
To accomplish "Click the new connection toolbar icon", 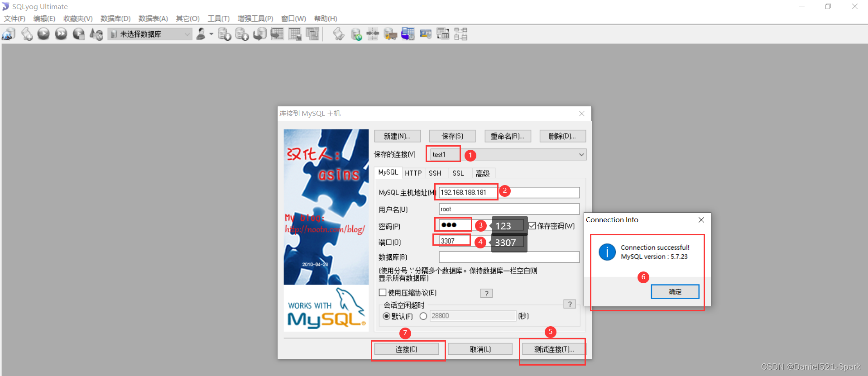I will pyautogui.click(x=9, y=34).
